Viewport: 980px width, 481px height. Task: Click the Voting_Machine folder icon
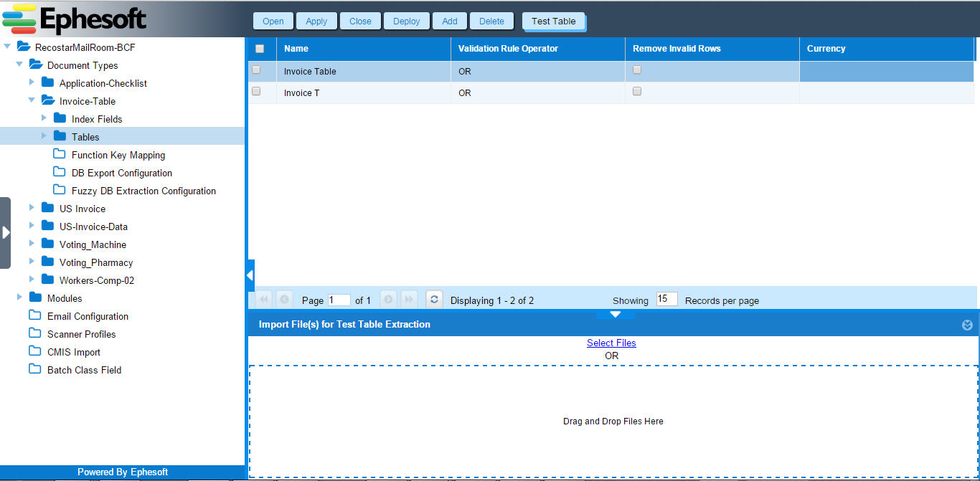48,244
